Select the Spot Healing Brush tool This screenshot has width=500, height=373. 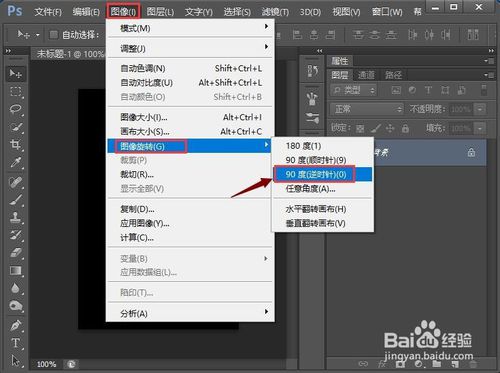point(15,182)
